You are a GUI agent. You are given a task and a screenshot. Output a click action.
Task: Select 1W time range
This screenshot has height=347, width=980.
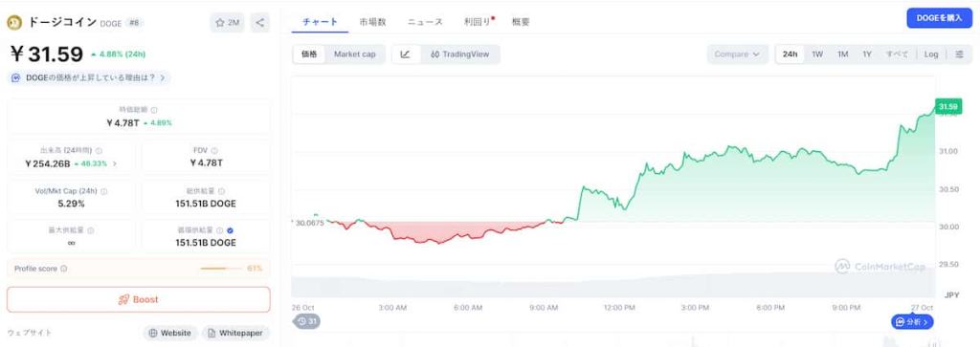pyautogui.click(x=817, y=54)
